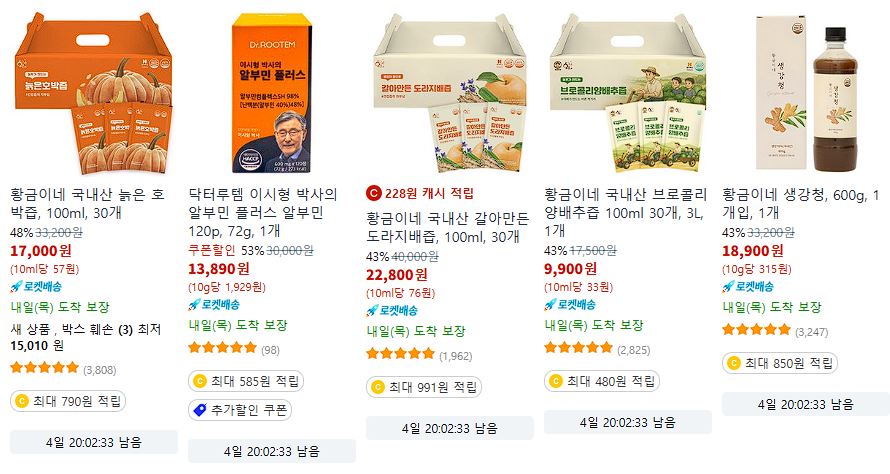
Task: Click coin icon in 최대 790원 적립 badge
Action: point(21,401)
